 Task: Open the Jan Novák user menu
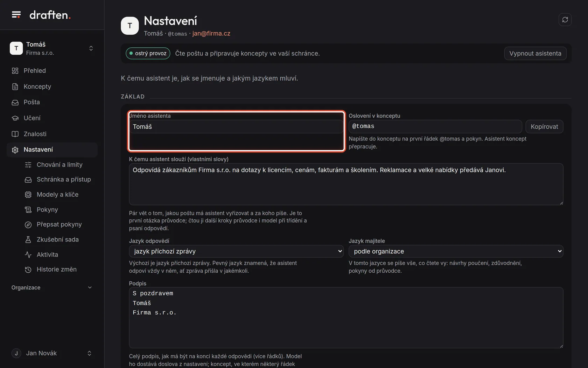(52, 353)
